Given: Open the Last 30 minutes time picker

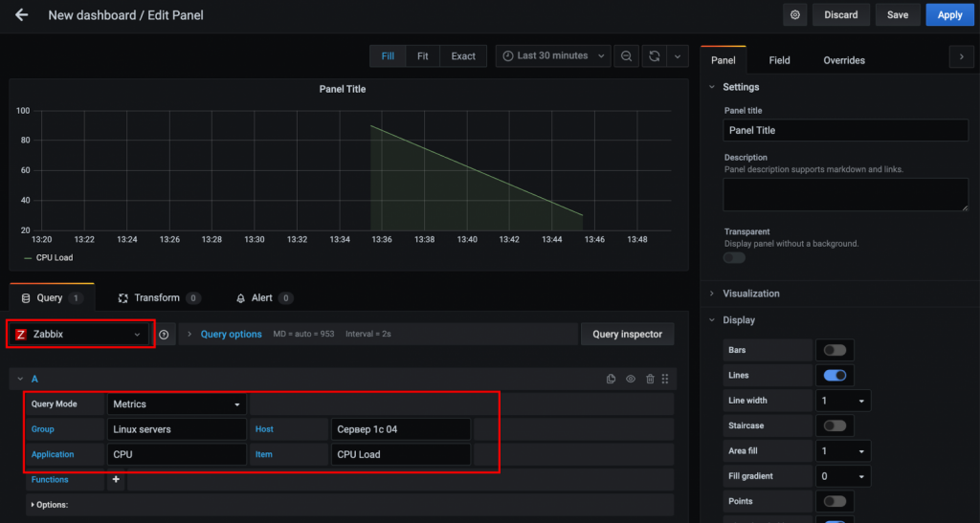Looking at the screenshot, I should click(x=553, y=56).
